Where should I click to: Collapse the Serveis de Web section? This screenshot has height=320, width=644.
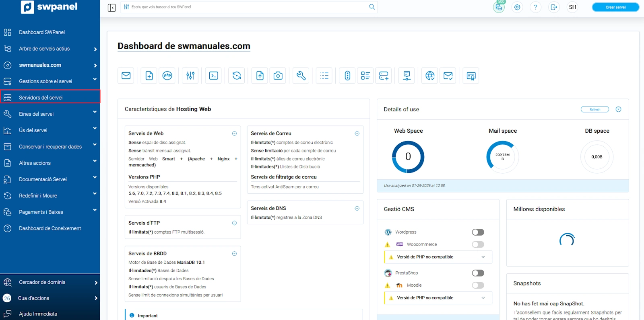point(234,133)
